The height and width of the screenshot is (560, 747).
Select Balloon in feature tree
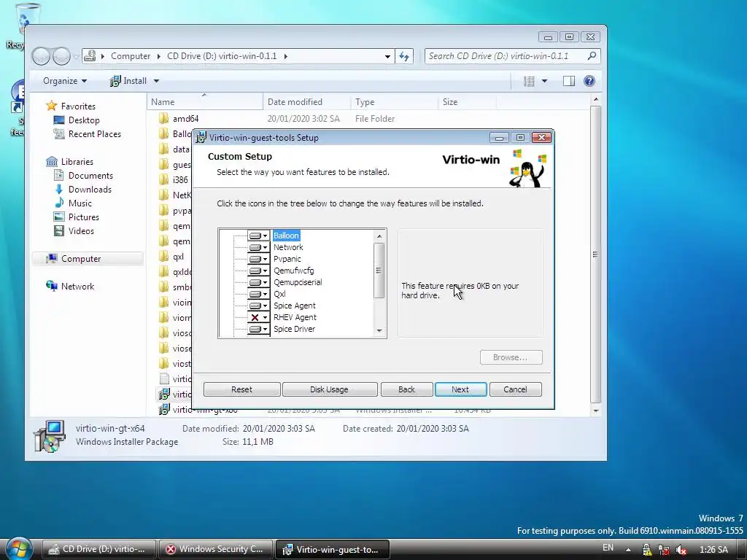point(286,236)
